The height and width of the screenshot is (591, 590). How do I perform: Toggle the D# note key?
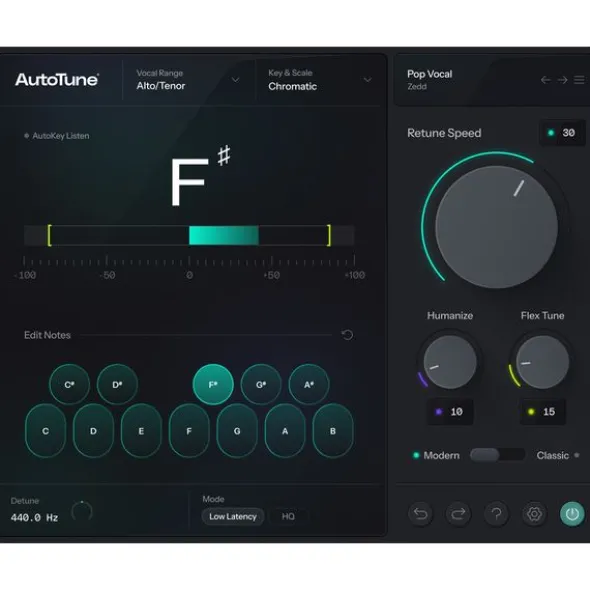117,384
